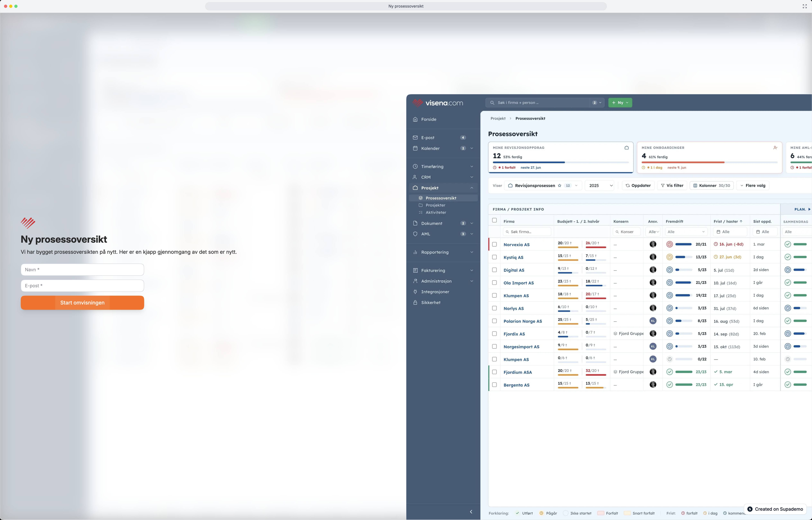Check the Bergenta AS row checkbox

tap(494, 385)
